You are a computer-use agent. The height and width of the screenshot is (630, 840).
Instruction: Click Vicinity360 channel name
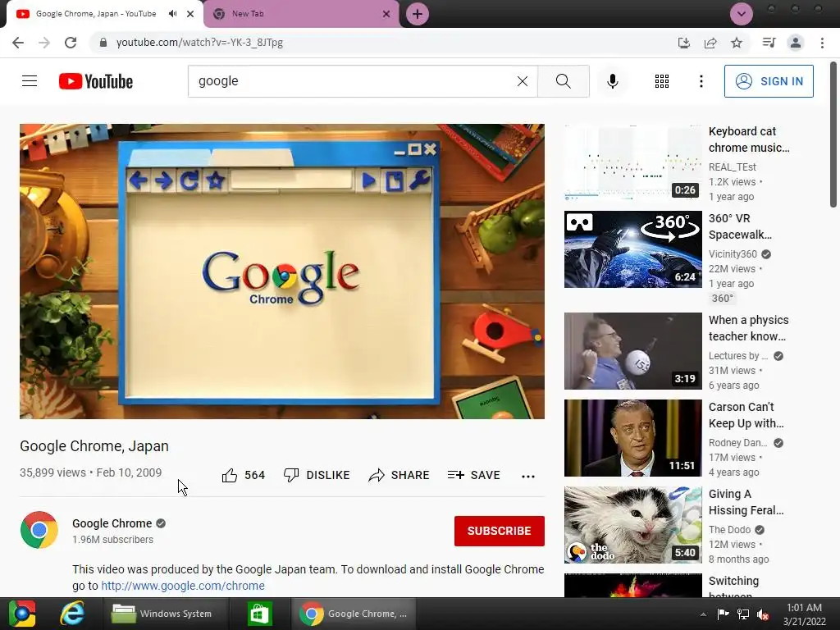click(x=733, y=254)
